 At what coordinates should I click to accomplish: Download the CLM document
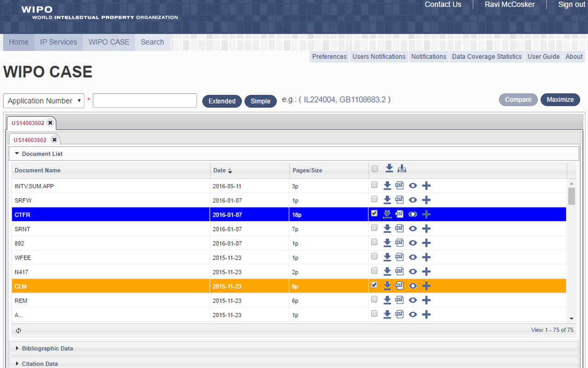(387, 286)
